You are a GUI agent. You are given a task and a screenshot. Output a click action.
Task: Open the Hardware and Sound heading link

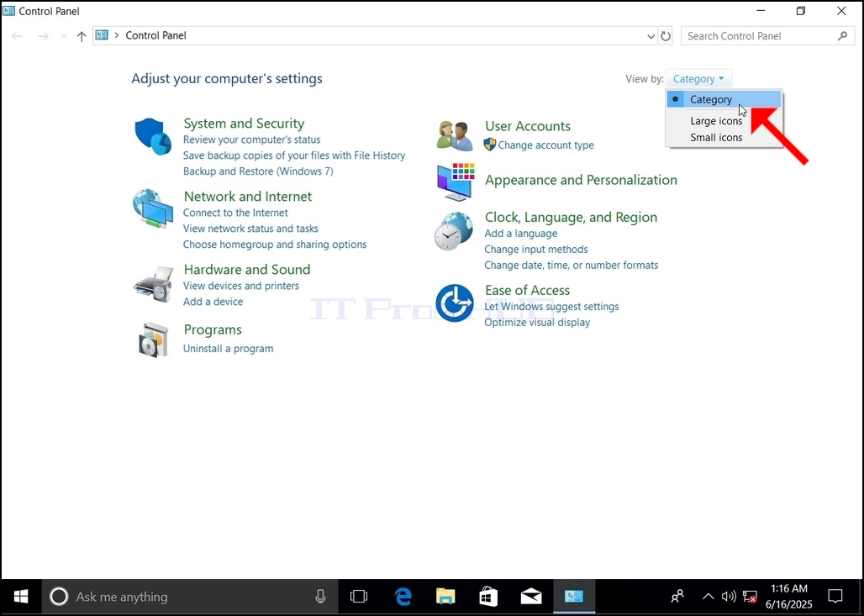coord(247,270)
